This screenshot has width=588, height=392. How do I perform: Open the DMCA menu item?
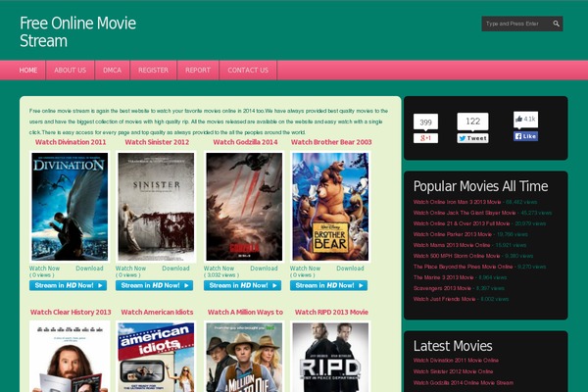point(112,71)
